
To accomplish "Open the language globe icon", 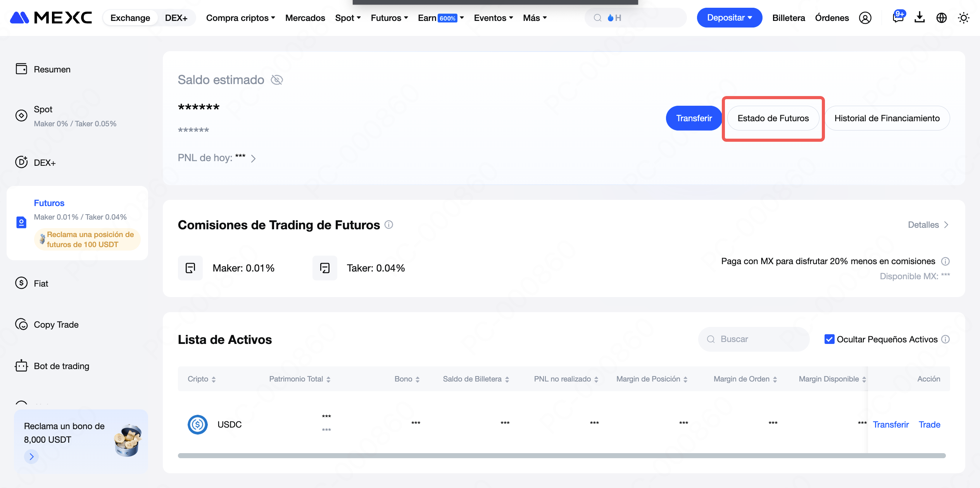I will coord(942,18).
